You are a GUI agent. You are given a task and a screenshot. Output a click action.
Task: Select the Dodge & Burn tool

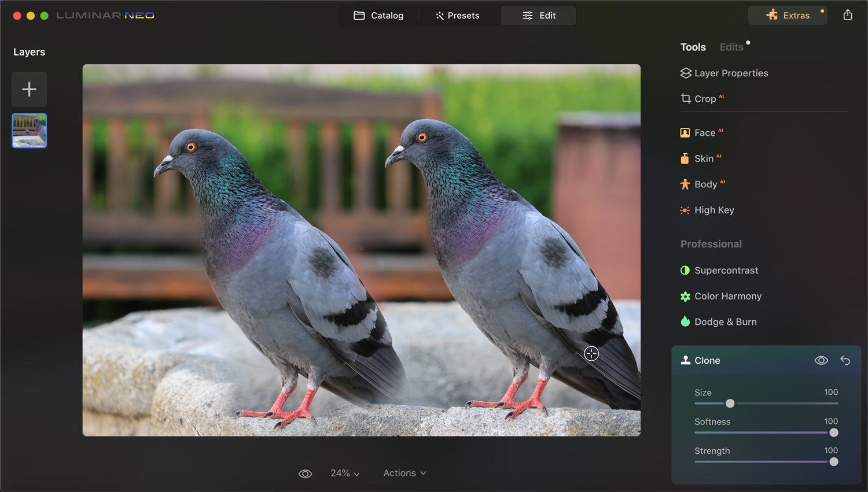pyautogui.click(x=725, y=322)
